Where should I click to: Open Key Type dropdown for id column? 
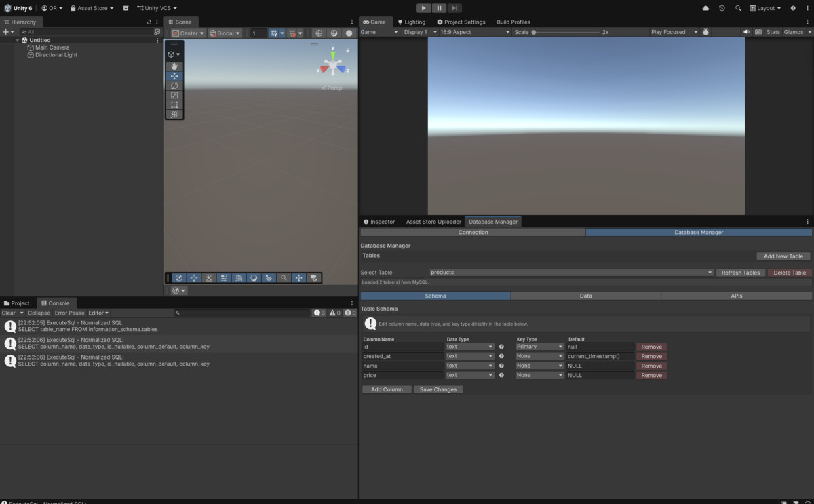539,347
